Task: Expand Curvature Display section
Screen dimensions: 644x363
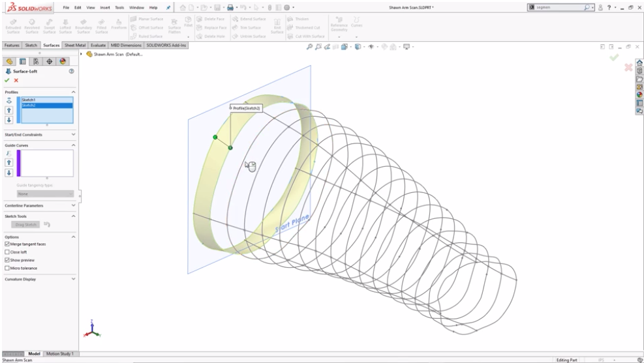Action: (x=74, y=279)
